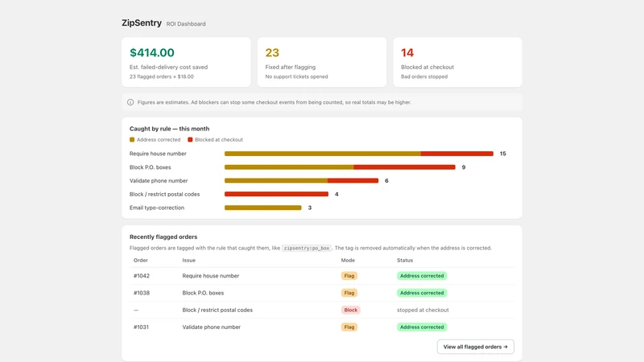Viewport: 644px width, 362px height.
Task: Click the Recently flagged orders heading
Action: click(163, 237)
